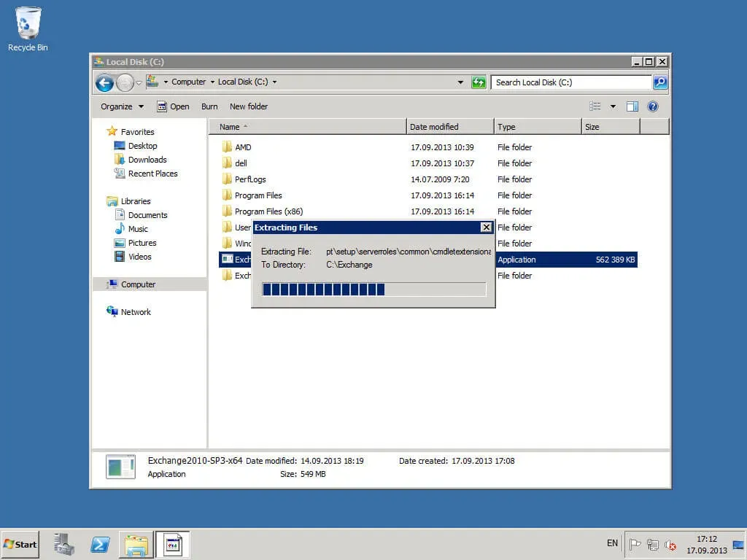747x560 pixels.
Task: Expand the Local Disk (C:) breadcrumb arrow
Action: coord(274,82)
